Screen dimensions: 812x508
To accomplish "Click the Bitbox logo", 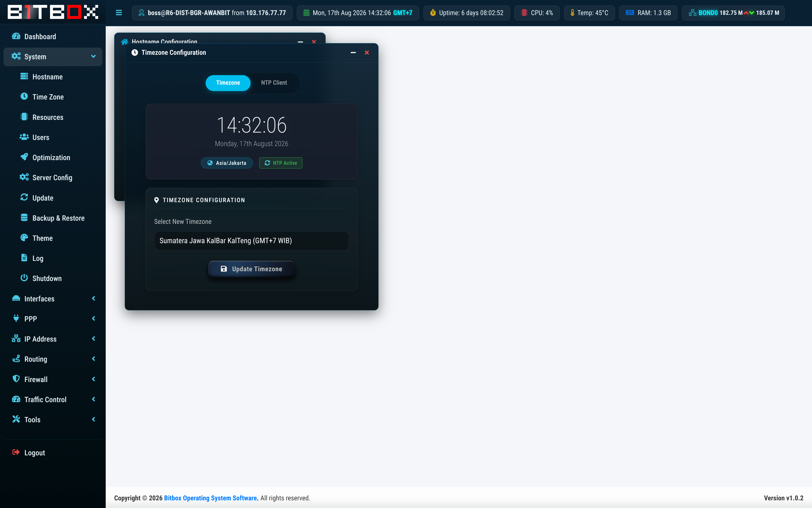I will point(53,12).
